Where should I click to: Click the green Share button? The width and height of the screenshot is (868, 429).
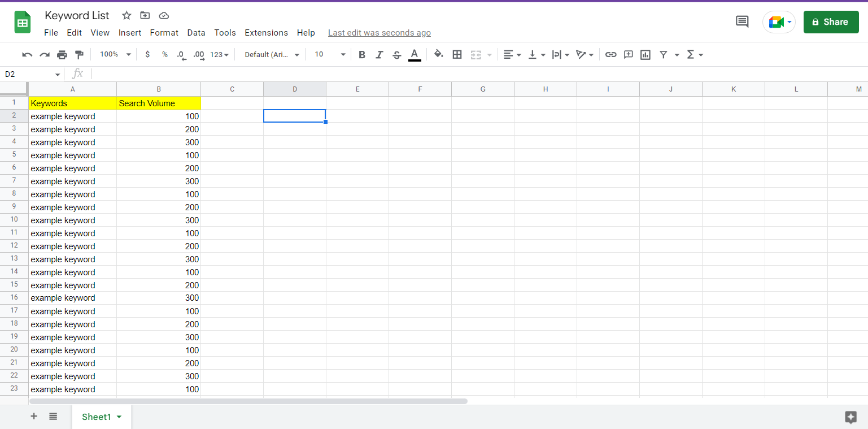coord(831,22)
